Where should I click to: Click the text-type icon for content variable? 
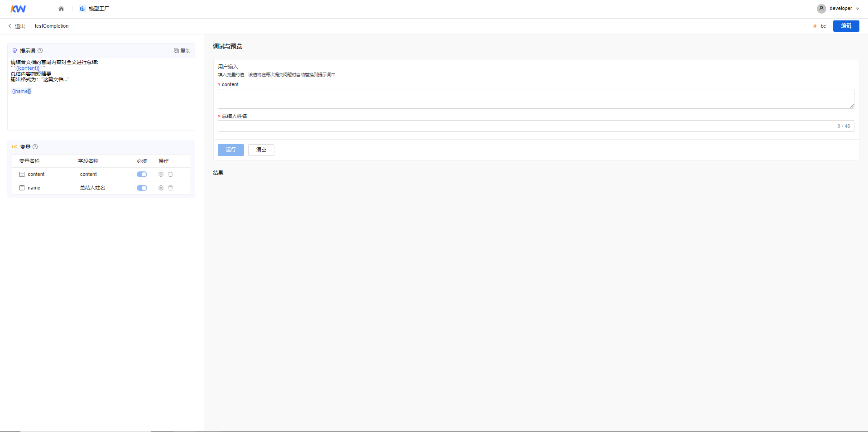click(22, 174)
